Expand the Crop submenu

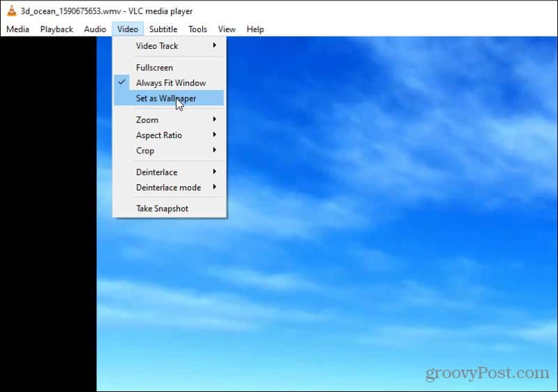coord(169,151)
